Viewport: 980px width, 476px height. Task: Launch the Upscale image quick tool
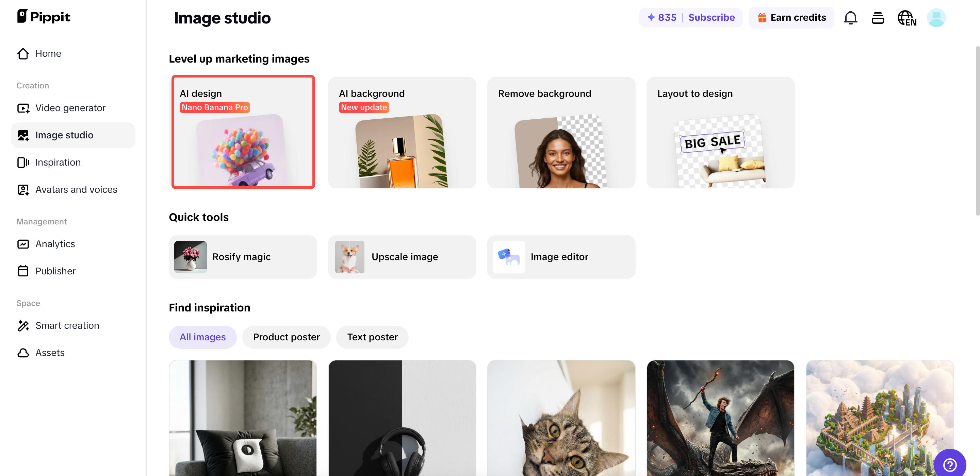[x=402, y=257]
